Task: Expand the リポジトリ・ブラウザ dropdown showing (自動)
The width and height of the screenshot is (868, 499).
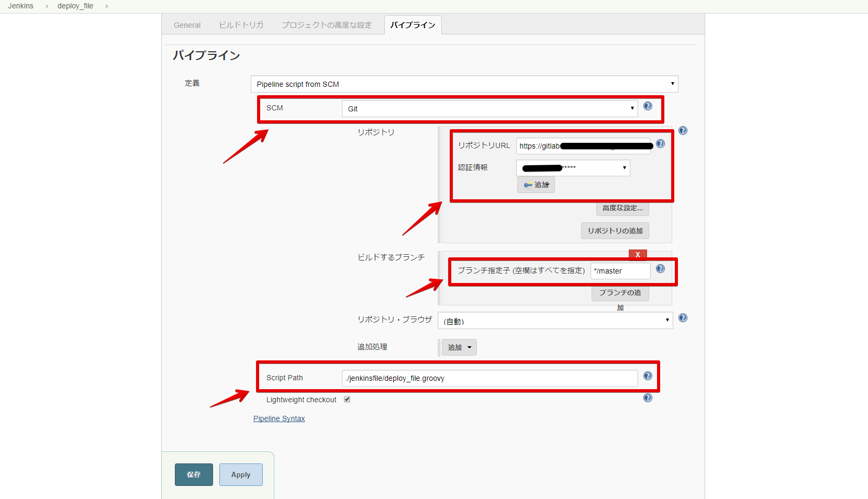Action: (554, 321)
